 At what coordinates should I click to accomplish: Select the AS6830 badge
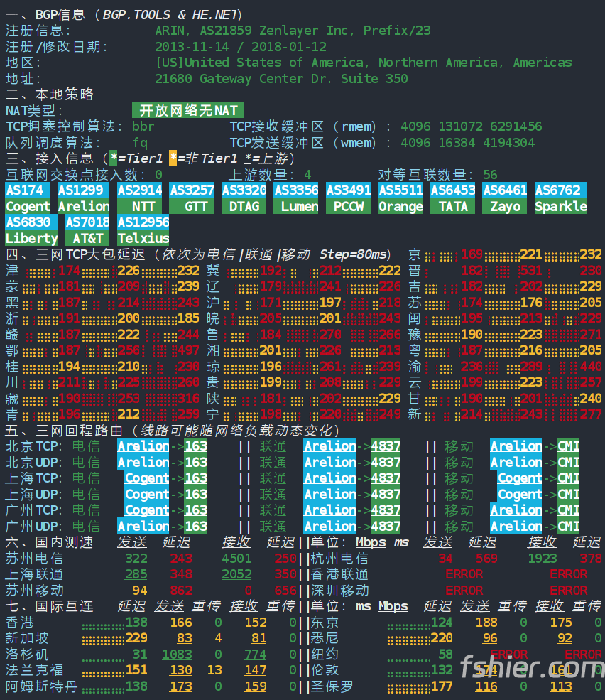click(x=28, y=222)
